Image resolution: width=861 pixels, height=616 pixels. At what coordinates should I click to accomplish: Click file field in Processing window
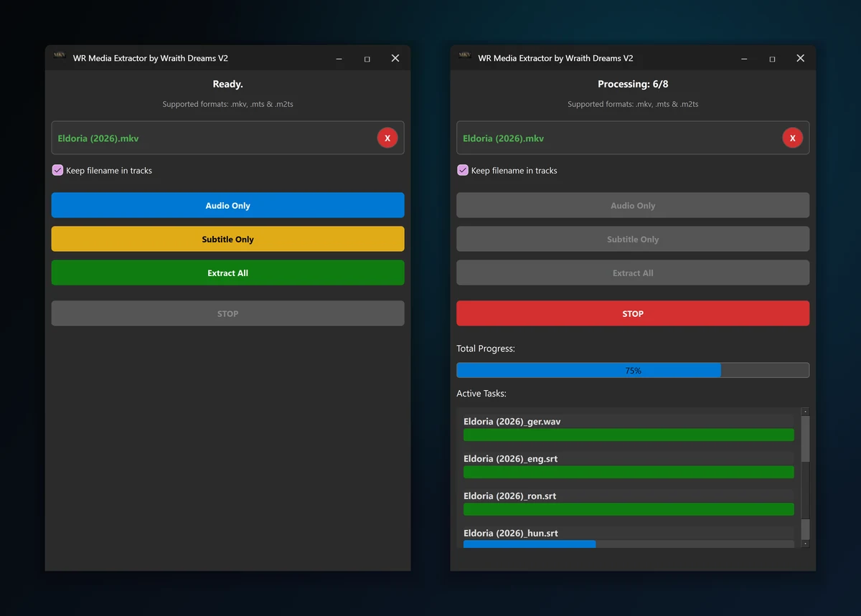[633, 138]
